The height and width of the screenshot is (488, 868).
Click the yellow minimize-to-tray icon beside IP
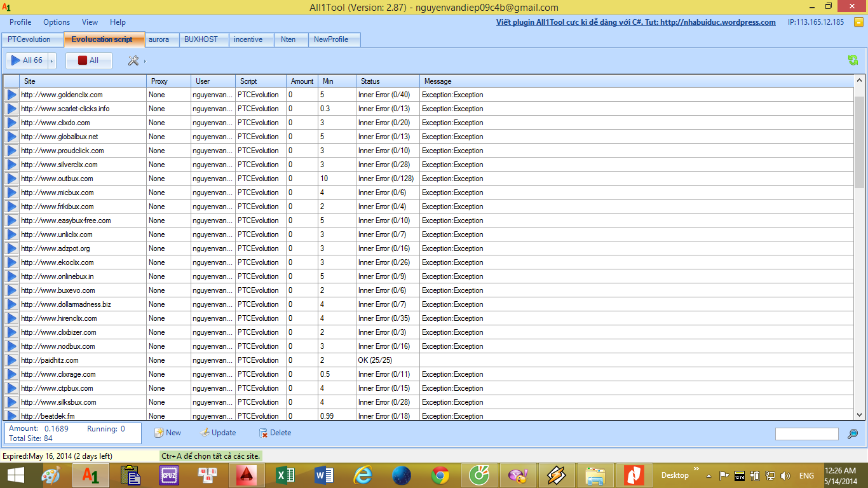tap(858, 22)
